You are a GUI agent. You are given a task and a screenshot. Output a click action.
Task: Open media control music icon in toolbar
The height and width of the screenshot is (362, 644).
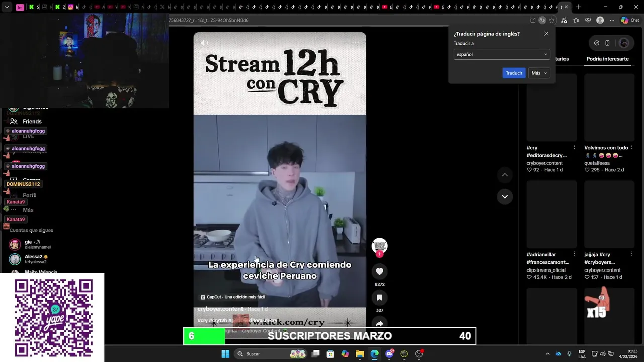(564, 20)
